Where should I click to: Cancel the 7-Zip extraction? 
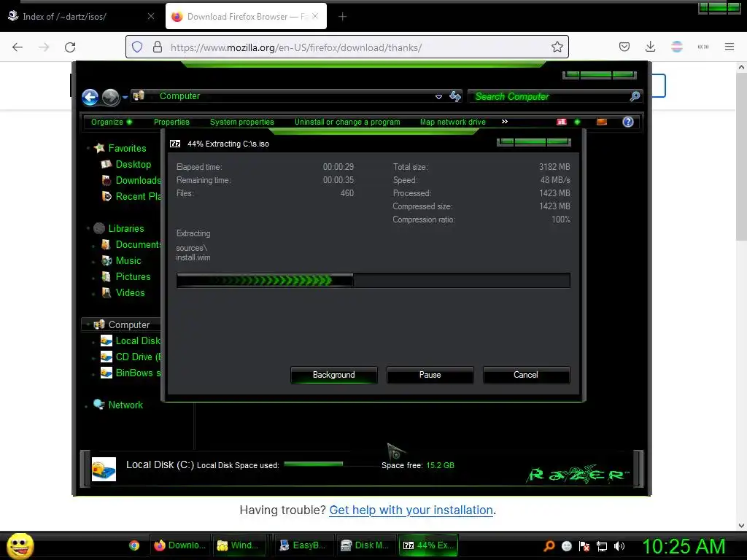tap(526, 375)
